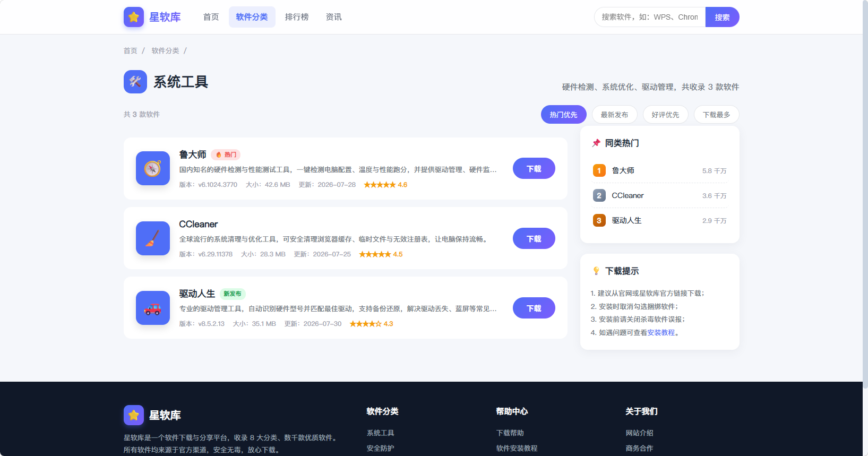Click 首页 breadcrumb link
Image resolution: width=868 pixels, height=456 pixels.
click(x=131, y=51)
